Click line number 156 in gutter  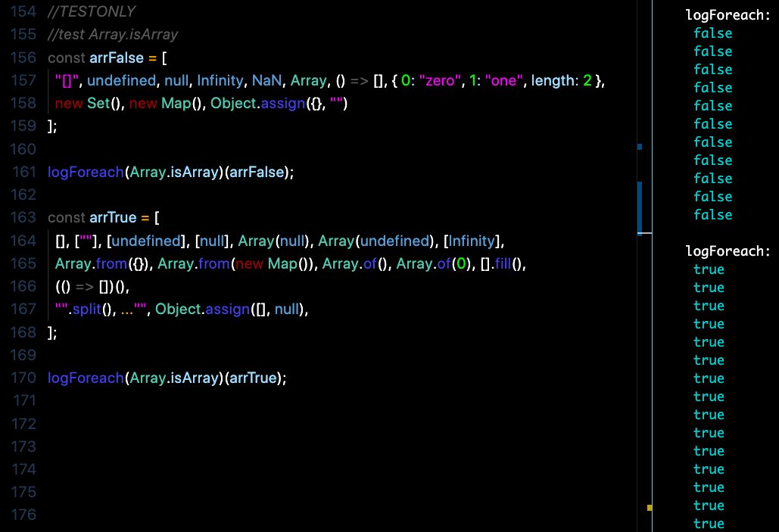click(x=23, y=58)
